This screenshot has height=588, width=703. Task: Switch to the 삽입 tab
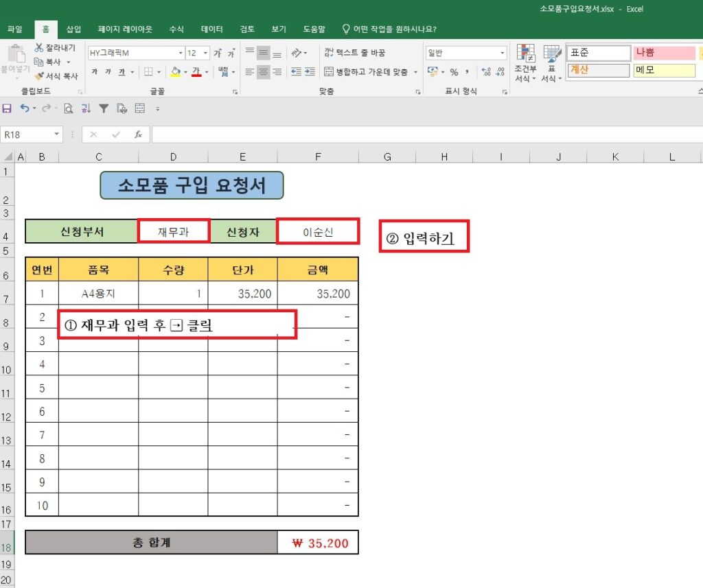pyautogui.click(x=73, y=29)
